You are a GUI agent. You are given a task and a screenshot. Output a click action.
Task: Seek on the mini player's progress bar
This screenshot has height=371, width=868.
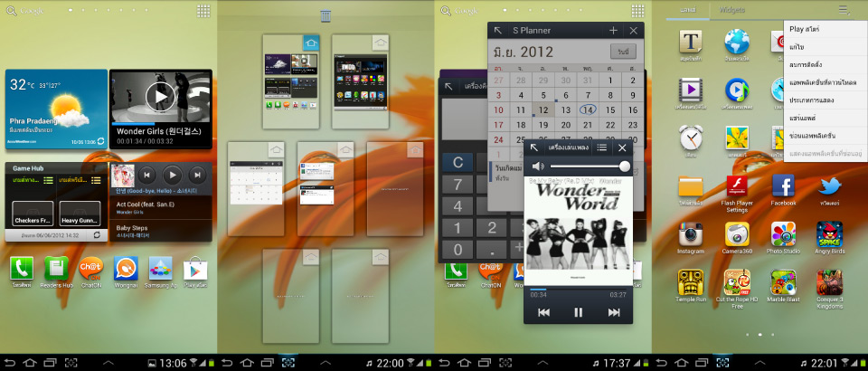click(578, 289)
